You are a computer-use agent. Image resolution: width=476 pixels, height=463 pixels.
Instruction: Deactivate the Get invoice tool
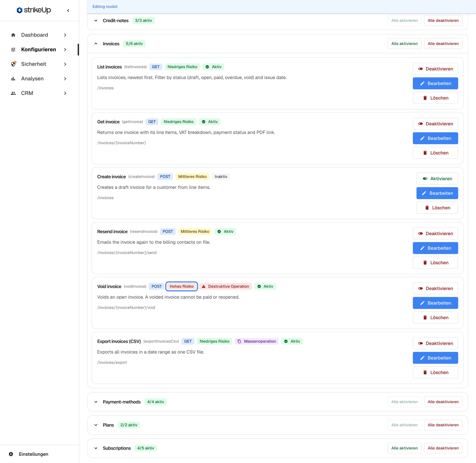(435, 124)
